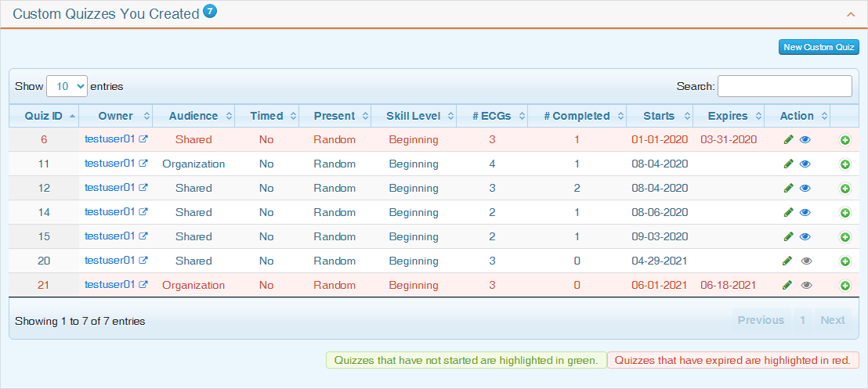
Task: Toggle the eye visibility icon for quiz 12
Action: 805,189
